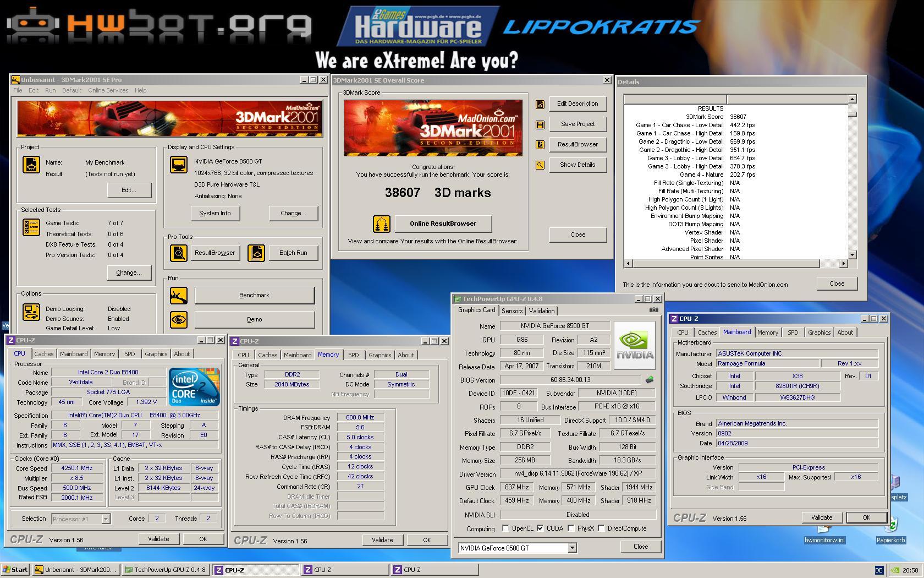The width and height of the screenshot is (924, 578).
Task: Click the Benchmark button in Run section
Action: 255,295
